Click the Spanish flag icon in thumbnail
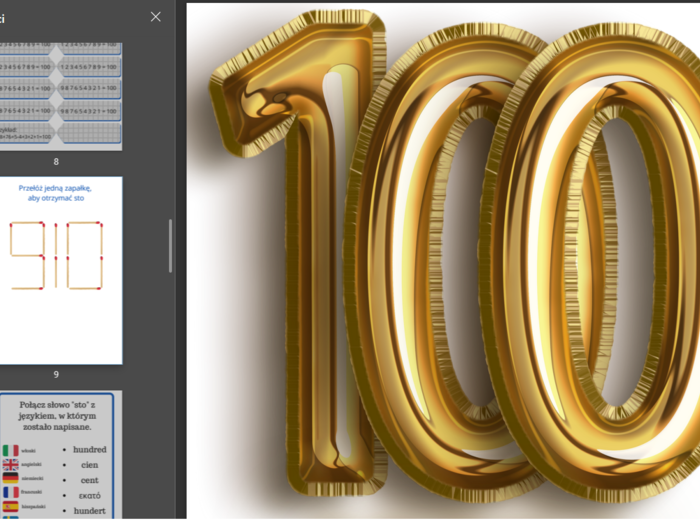 coord(10,507)
